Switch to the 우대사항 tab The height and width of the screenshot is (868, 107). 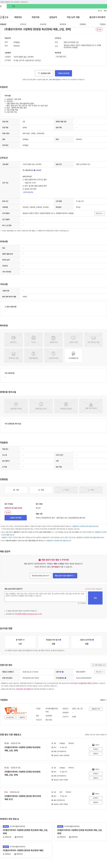pos(43,24)
